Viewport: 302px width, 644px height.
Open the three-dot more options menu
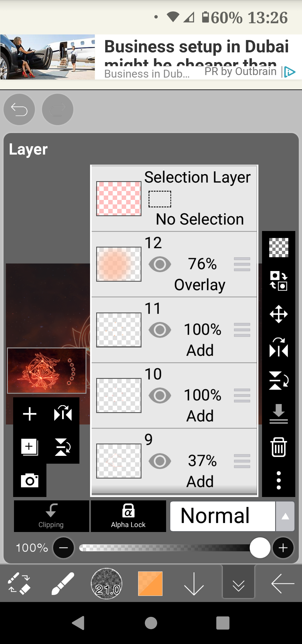pyautogui.click(x=279, y=480)
